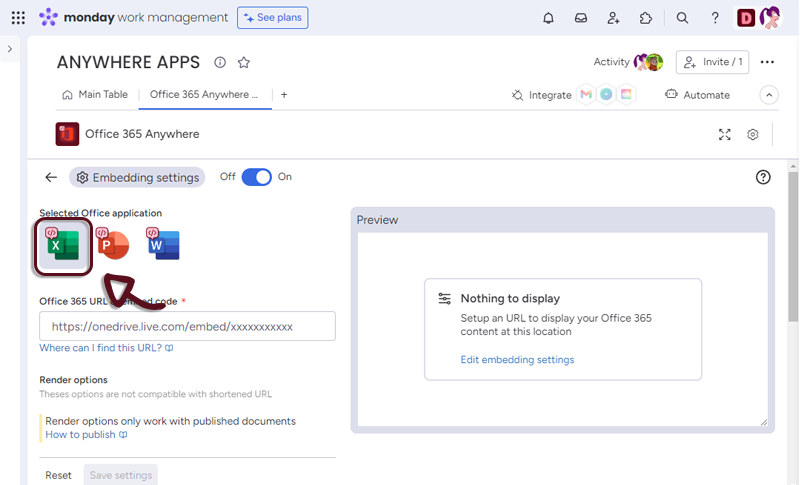Open the apps puzzle piece icon

pyautogui.click(x=646, y=18)
